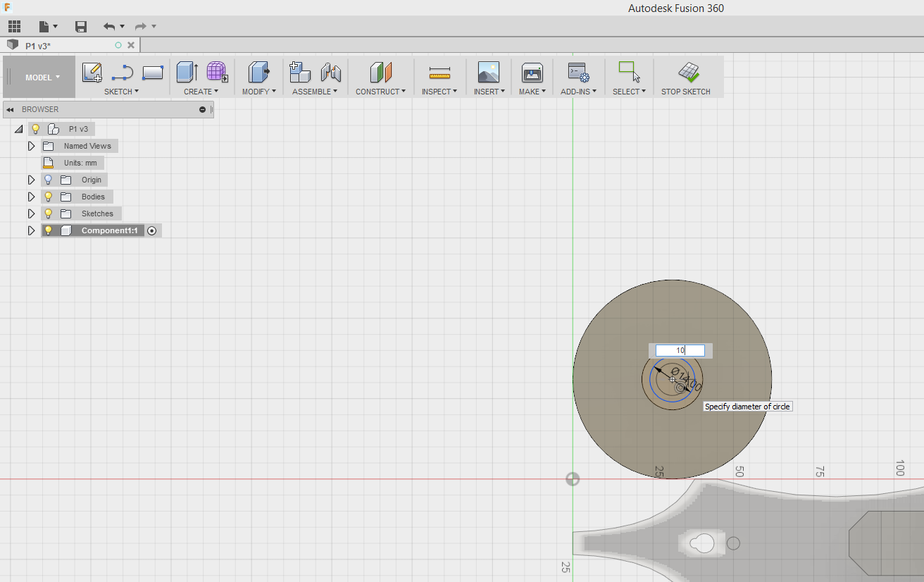Undo the last action
Viewport: 924px width, 582px height.
(108, 27)
